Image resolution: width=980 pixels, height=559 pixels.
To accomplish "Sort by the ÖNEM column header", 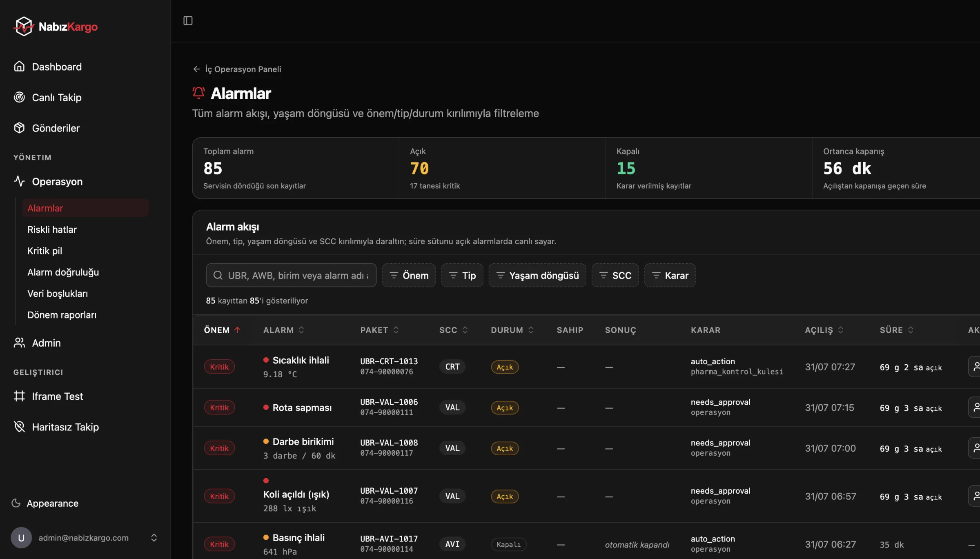I will pos(223,330).
